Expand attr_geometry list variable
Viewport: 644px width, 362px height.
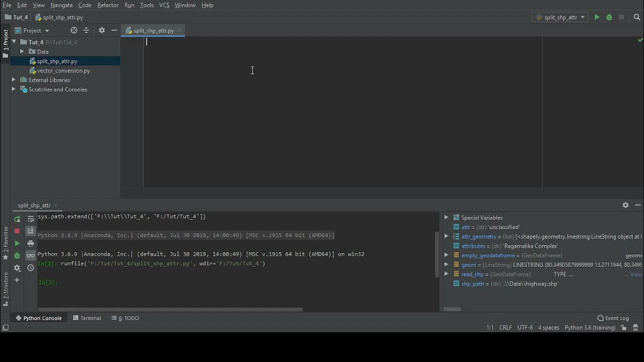point(446,236)
